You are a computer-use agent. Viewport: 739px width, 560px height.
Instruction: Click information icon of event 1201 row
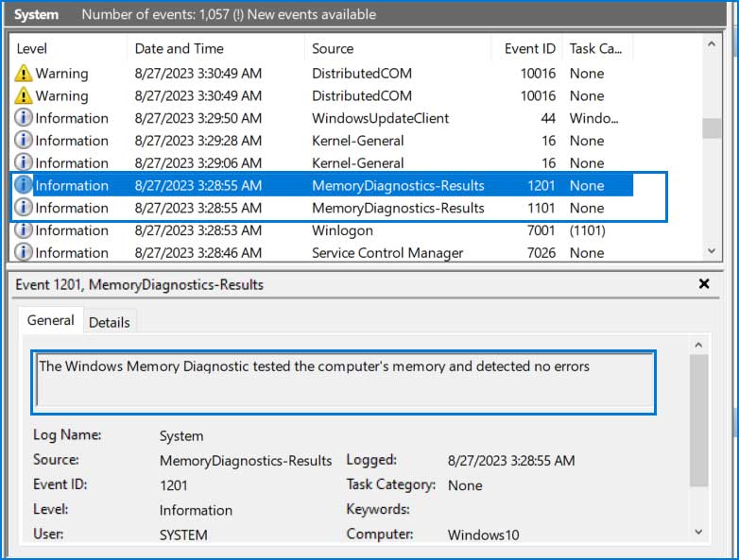(23, 185)
